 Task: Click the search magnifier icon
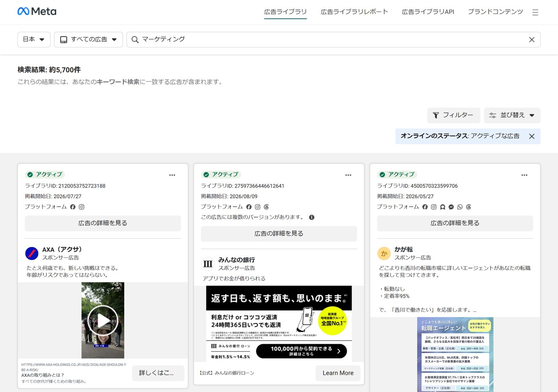click(x=135, y=39)
